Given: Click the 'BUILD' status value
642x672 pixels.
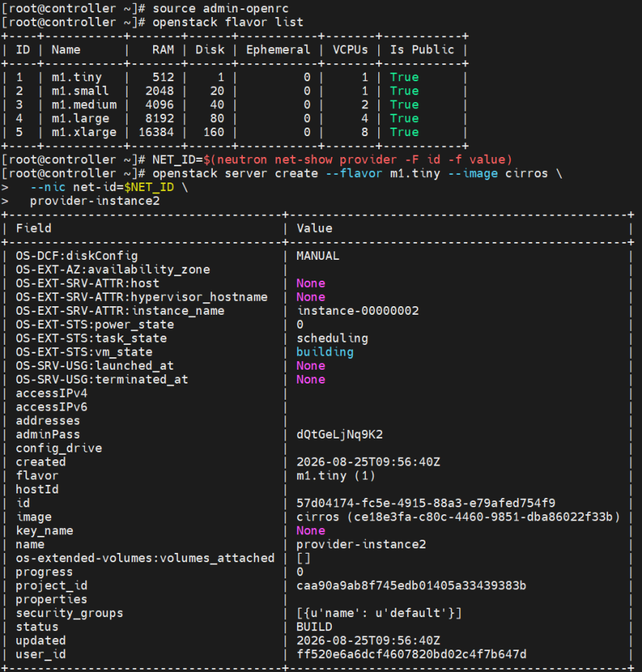Looking at the screenshot, I should 314,627.
